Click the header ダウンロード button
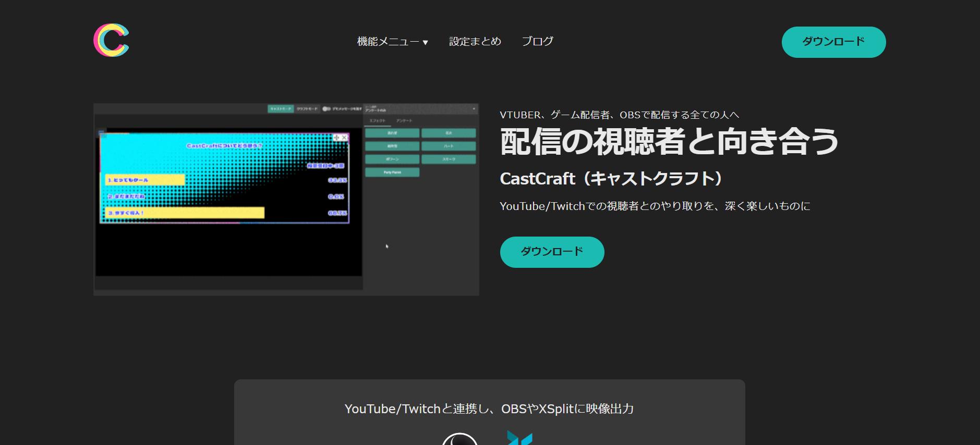This screenshot has height=445, width=980. pyautogui.click(x=833, y=42)
